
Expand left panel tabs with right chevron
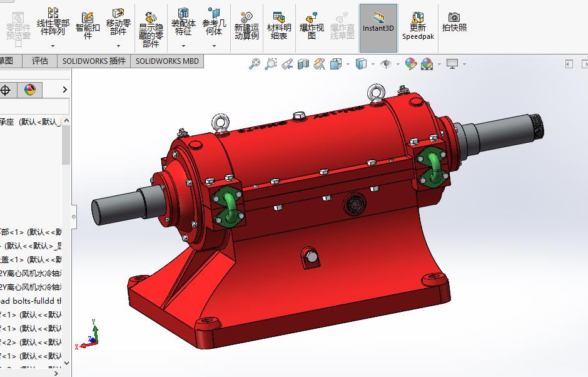click(x=64, y=90)
